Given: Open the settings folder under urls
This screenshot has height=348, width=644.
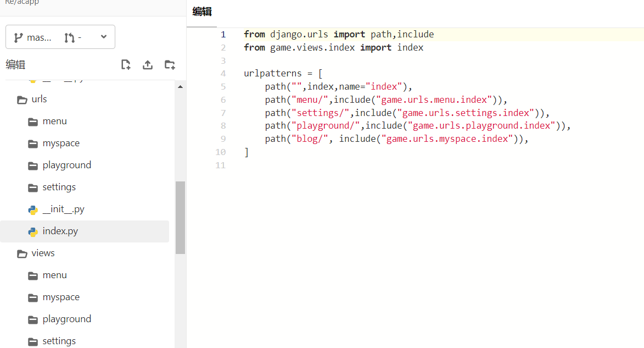Looking at the screenshot, I should tap(59, 187).
